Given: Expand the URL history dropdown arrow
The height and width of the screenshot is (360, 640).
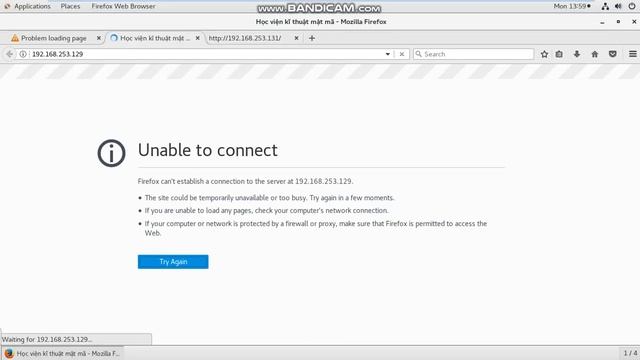Looking at the screenshot, I should coord(387,54).
